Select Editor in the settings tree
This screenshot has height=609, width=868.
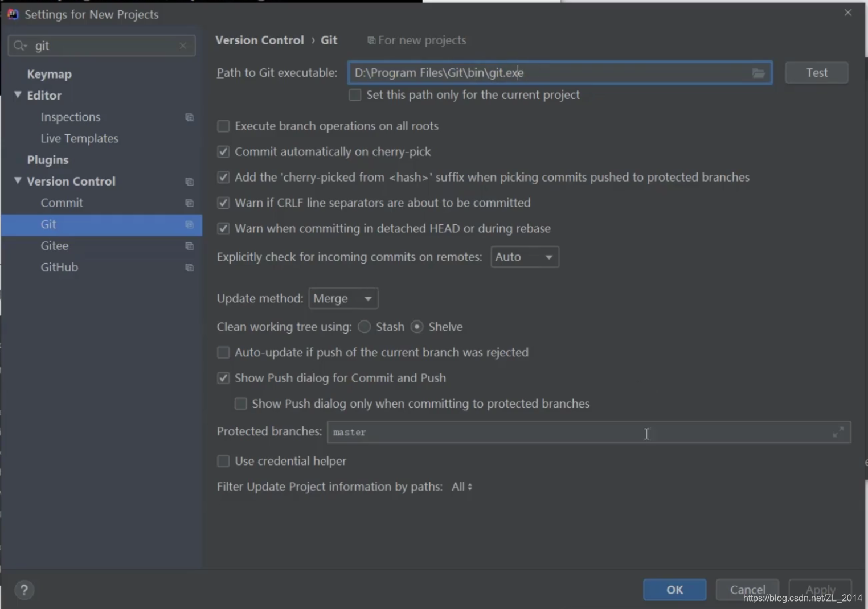tap(44, 96)
